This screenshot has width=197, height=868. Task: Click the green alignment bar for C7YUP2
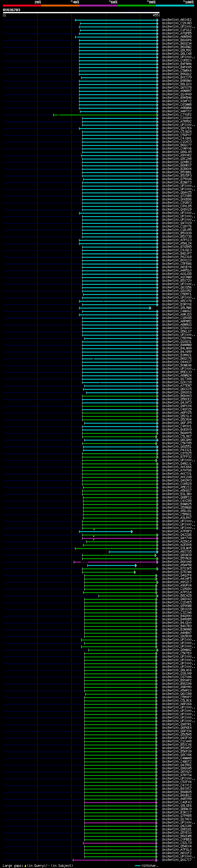pos(106,115)
